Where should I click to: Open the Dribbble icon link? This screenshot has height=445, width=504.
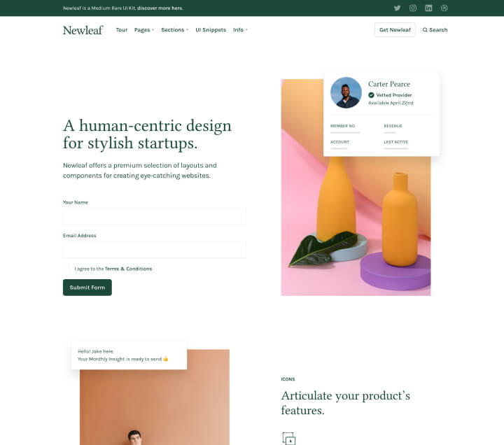pyautogui.click(x=444, y=8)
